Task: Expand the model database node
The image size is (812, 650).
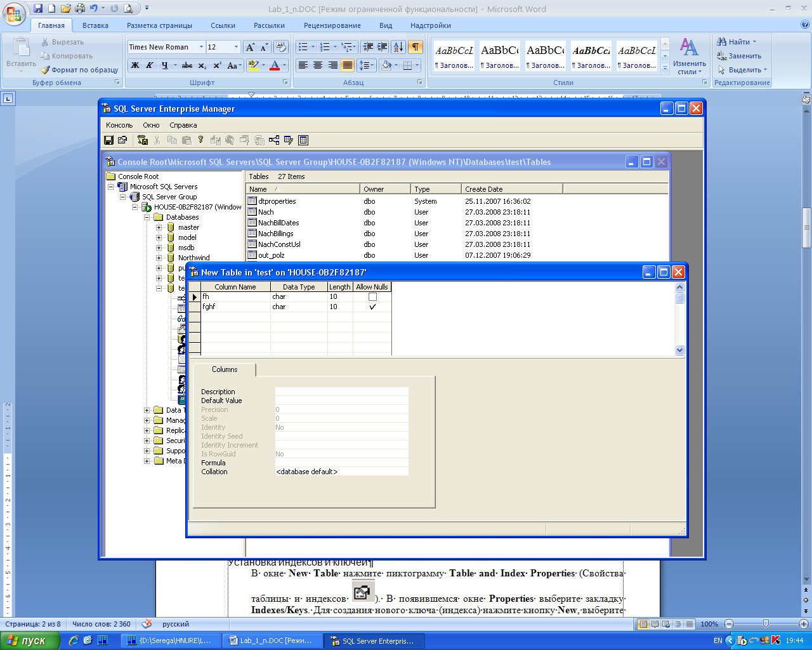Action: 159,237
